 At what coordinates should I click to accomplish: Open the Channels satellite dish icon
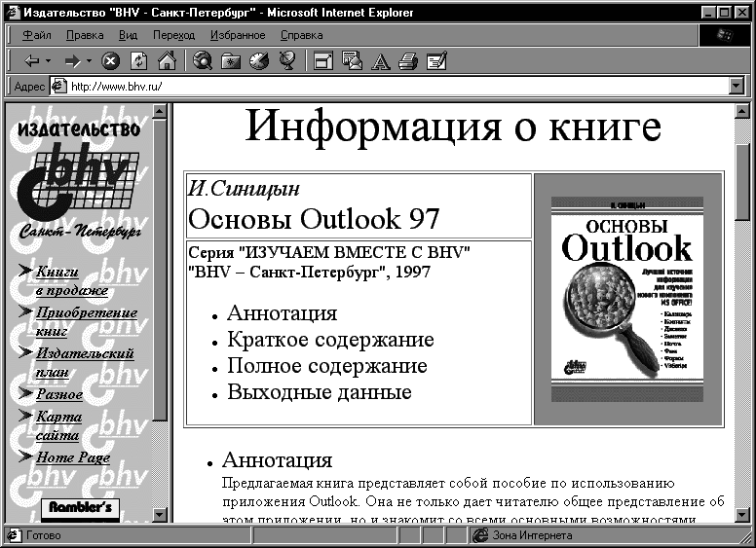click(x=287, y=61)
